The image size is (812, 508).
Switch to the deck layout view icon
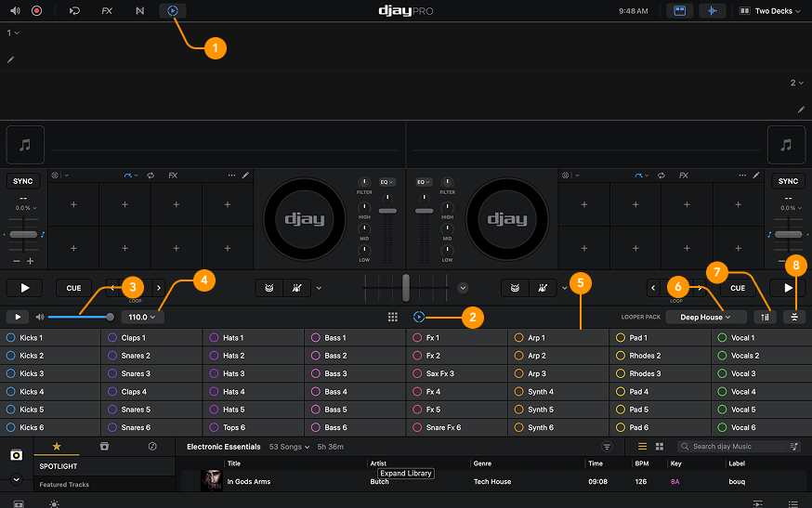[679, 10]
